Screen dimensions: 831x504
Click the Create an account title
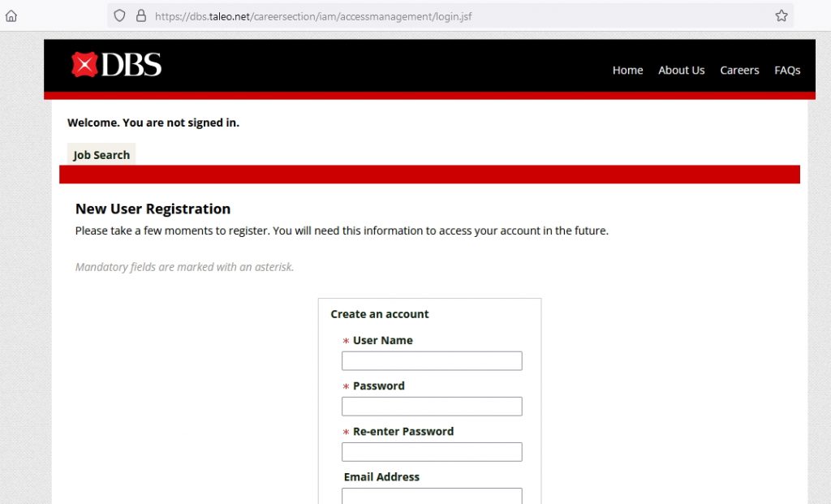380,314
